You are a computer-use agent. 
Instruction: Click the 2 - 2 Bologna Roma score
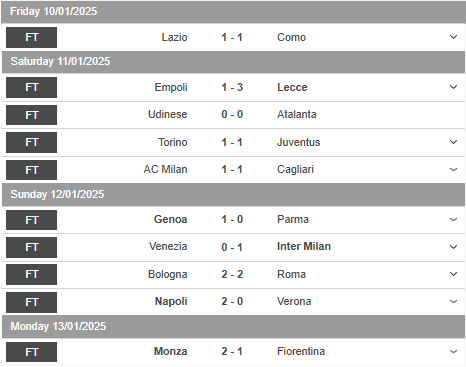pos(232,274)
